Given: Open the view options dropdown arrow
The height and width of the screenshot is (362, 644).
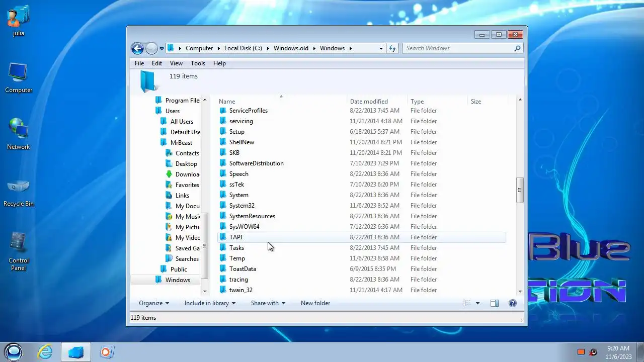Looking at the screenshot, I should [477, 303].
